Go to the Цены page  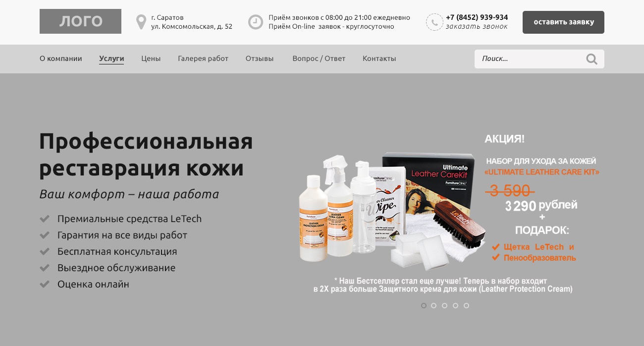pos(151,58)
